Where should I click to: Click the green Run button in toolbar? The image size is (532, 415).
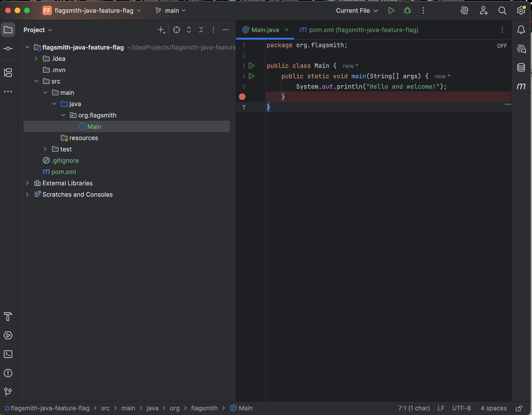click(x=391, y=11)
